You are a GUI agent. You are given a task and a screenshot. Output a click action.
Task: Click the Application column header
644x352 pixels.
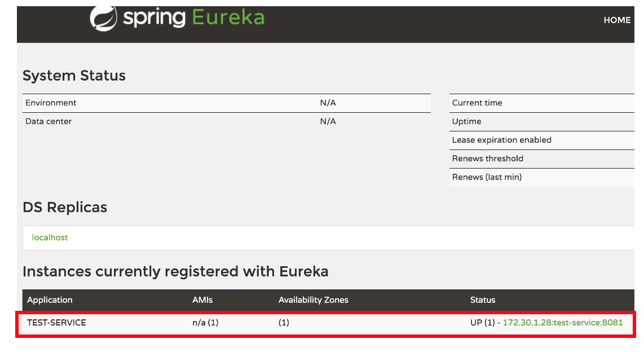(50, 300)
